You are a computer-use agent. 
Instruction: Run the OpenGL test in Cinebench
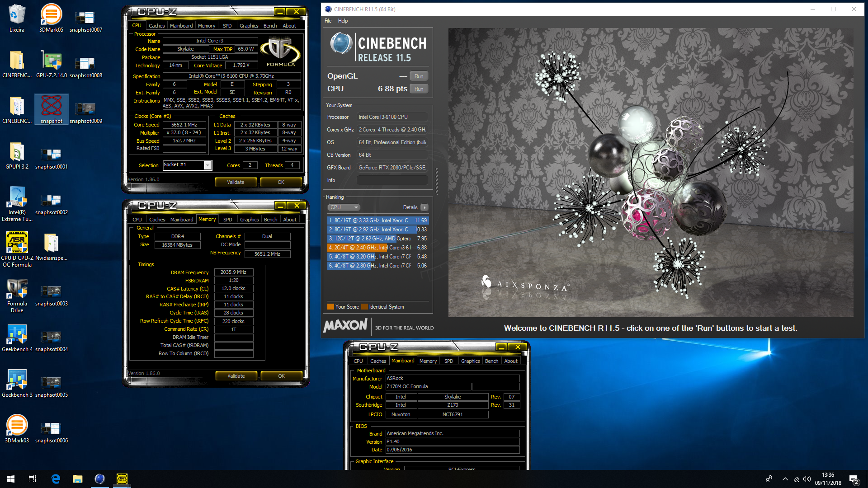[419, 76]
